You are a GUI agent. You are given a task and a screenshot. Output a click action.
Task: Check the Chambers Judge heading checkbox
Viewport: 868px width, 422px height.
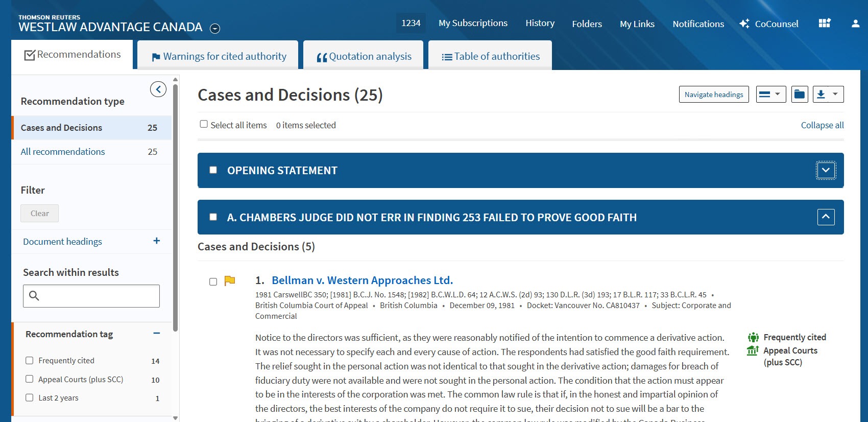click(213, 217)
